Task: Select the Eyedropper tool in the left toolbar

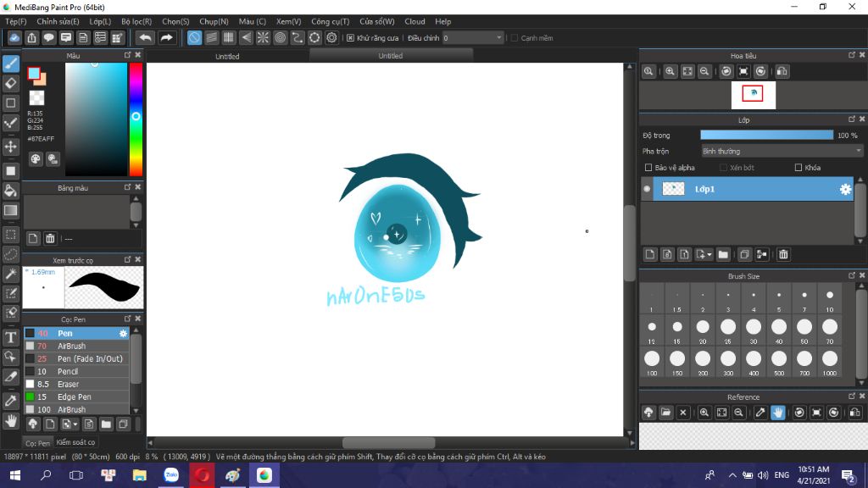Action: 10,401
